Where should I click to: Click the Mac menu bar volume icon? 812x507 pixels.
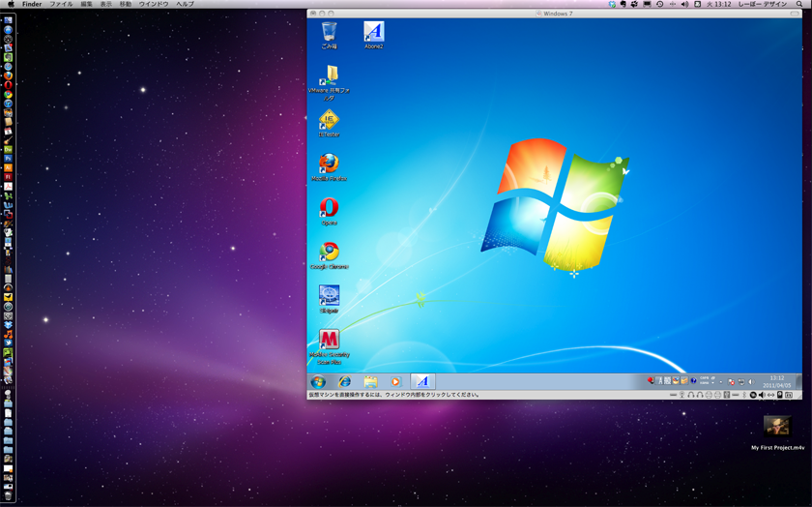point(684,4)
